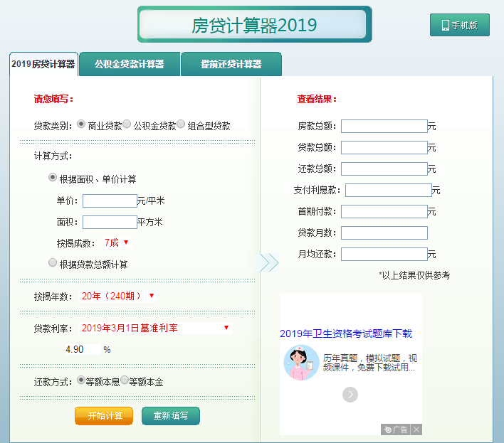The width and height of the screenshot is (504, 443).
Task: Switch to the 公积金贷款计算器 tab
Action: (129, 64)
